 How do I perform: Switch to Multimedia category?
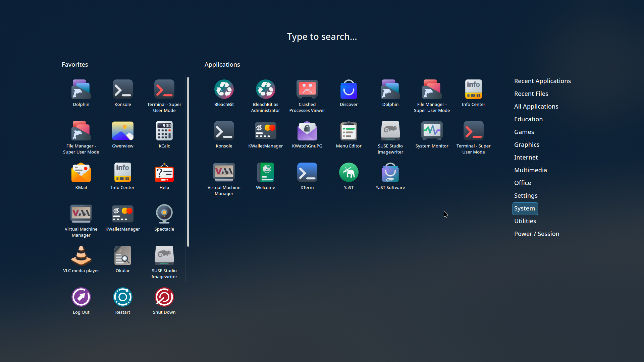tap(530, 170)
